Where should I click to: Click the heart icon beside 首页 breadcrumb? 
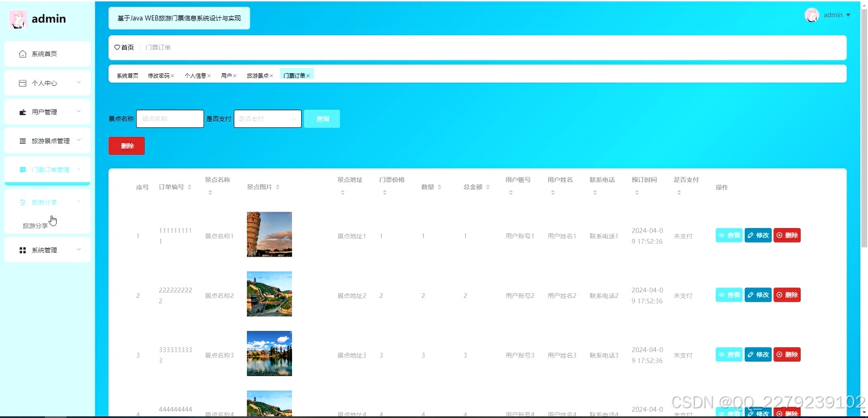click(x=116, y=47)
